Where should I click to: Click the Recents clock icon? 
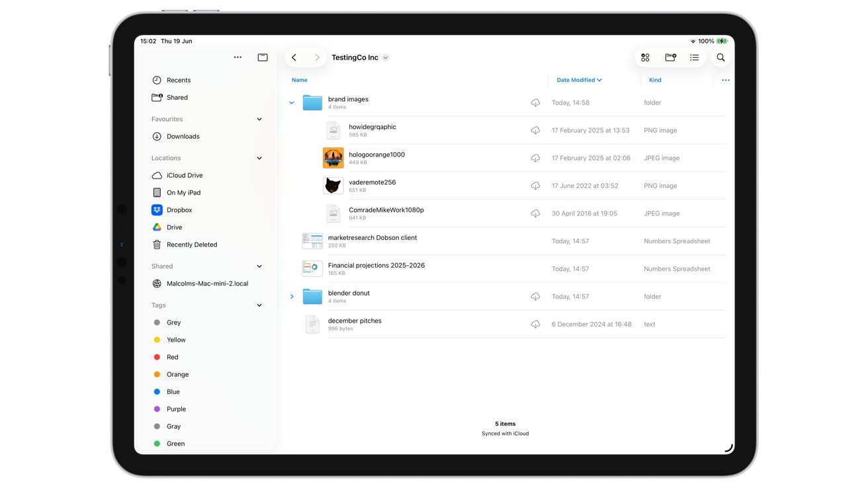pos(157,80)
